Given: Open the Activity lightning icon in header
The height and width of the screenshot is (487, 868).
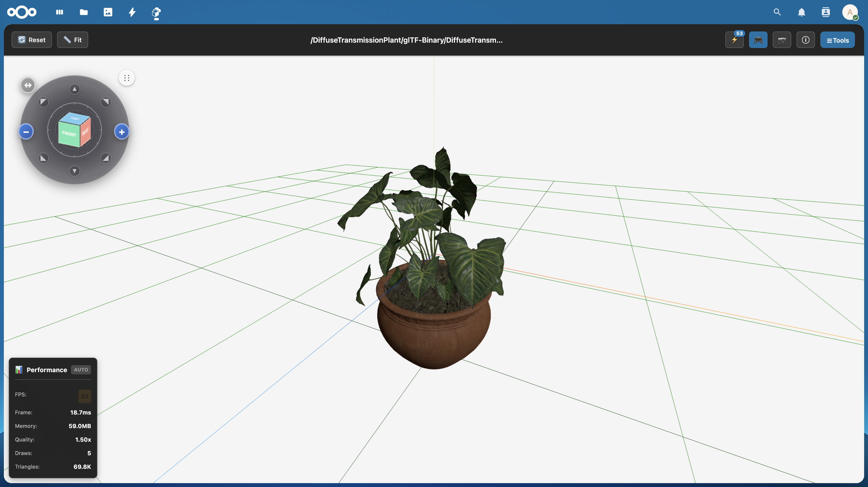Looking at the screenshot, I should pyautogui.click(x=132, y=12).
